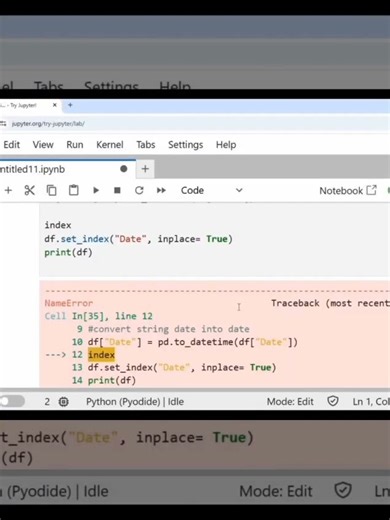Open a new browser tab
The width and height of the screenshot is (390, 520).
point(70,105)
